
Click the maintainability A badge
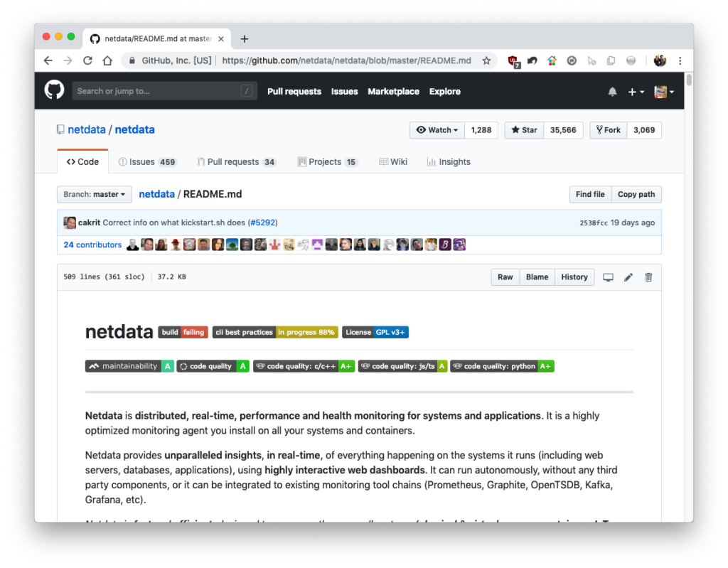[129, 366]
